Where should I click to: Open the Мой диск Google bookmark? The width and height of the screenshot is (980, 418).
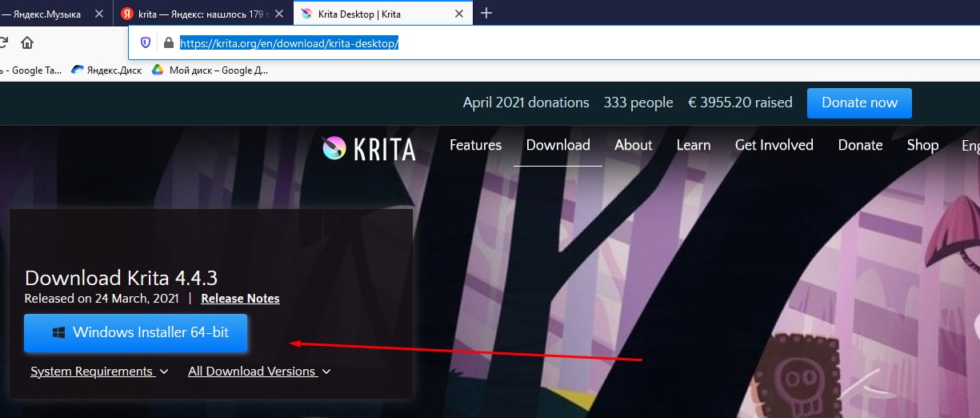click(210, 70)
